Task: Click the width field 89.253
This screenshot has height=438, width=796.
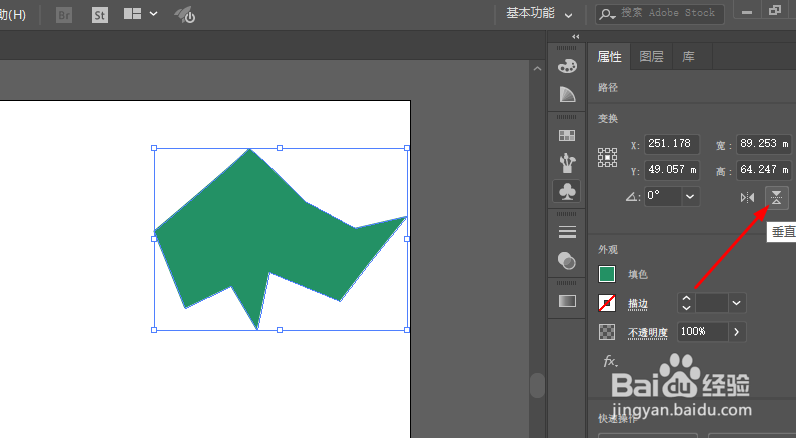Action: (764, 144)
